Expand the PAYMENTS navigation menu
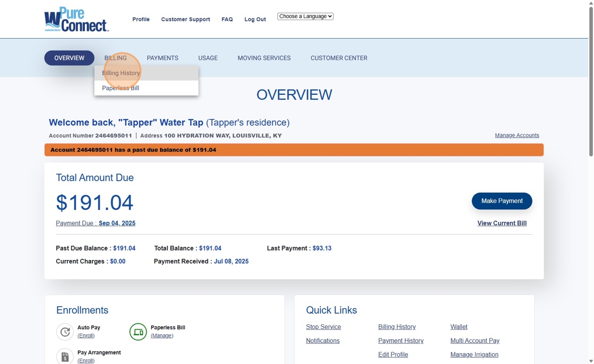Screen dimensions: 594x364 click(x=163, y=58)
